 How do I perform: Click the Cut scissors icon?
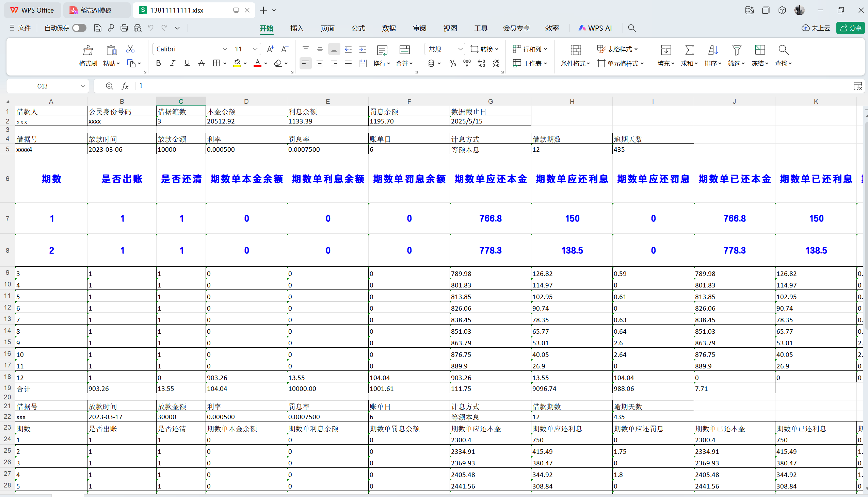pyautogui.click(x=130, y=49)
